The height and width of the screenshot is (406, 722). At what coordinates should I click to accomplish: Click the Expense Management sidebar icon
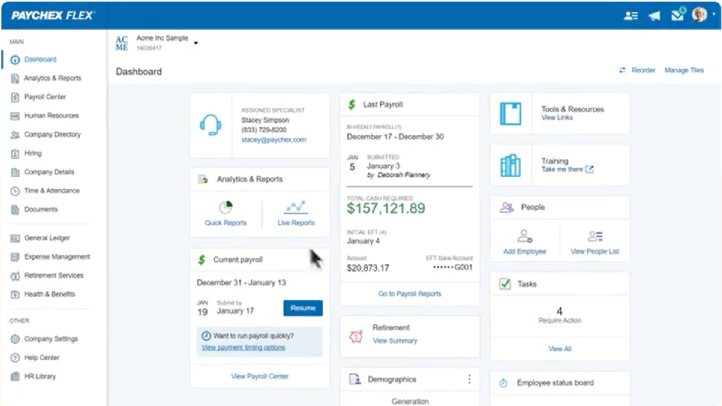click(15, 257)
